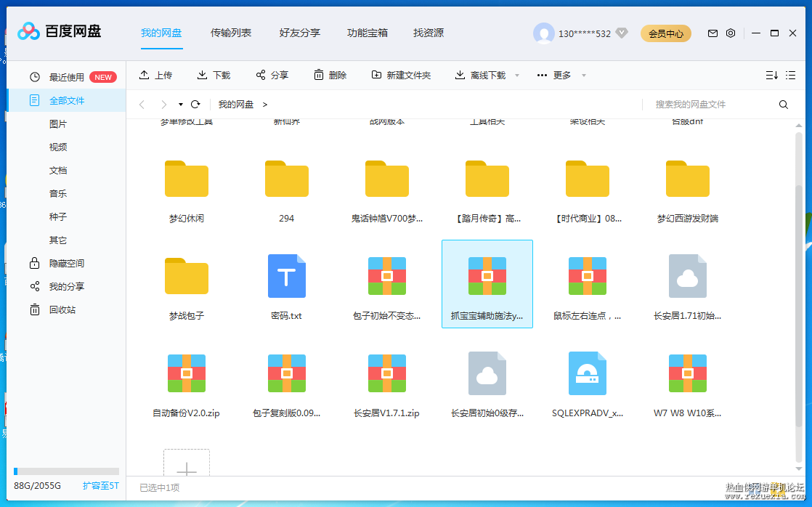Select the 【时代商业】08 folder
The width and height of the screenshot is (812, 507).
[x=588, y=189]
